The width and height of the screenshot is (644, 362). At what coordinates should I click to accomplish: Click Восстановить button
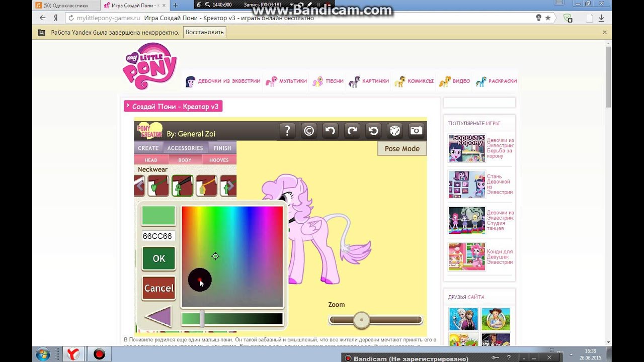(204, 32)
